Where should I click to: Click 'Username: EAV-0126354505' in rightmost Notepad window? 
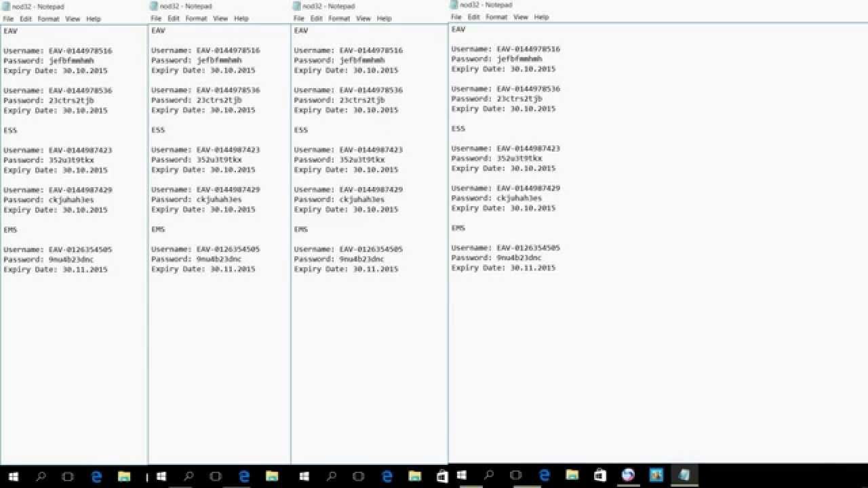click(x=506, y=248)
